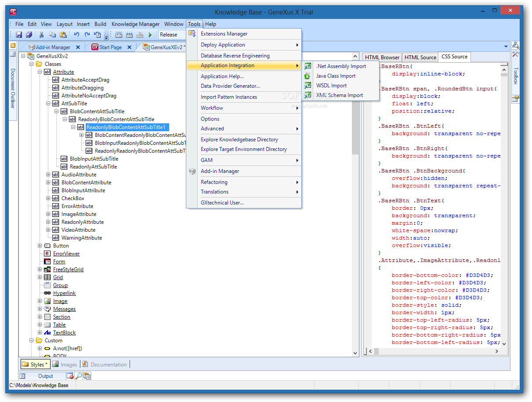
Task: Click the Rebuild All toolbar icon
Action: pyautogui.click(x=130, y=35)
